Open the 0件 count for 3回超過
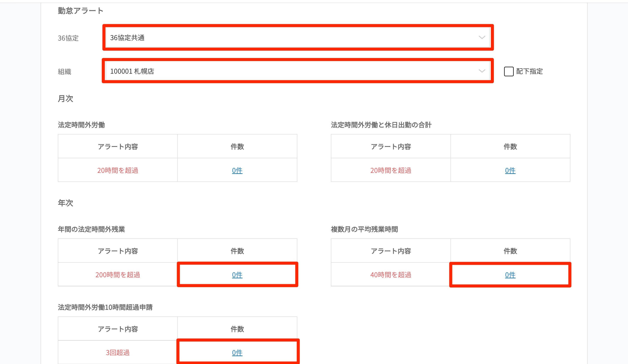 click(237, 352)
